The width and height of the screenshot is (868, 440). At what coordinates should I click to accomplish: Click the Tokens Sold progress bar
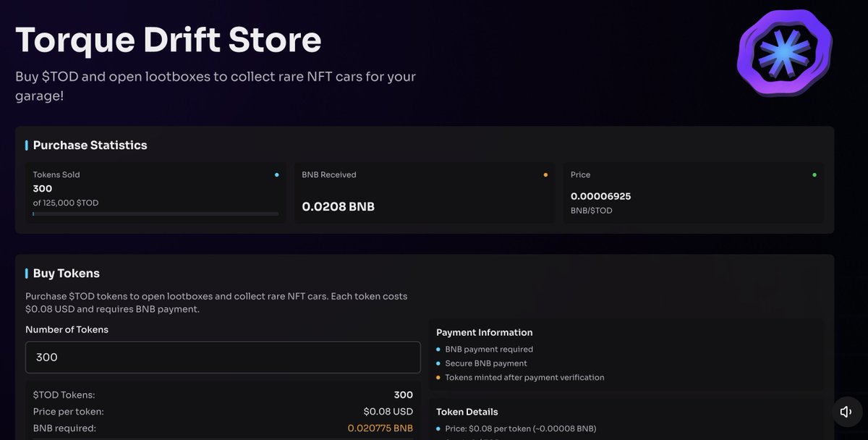tap(156, 214)
